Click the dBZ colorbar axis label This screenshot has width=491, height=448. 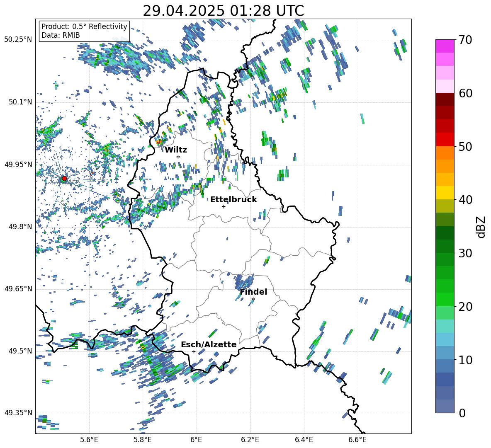pyautogui.click(x=481, y=227)
